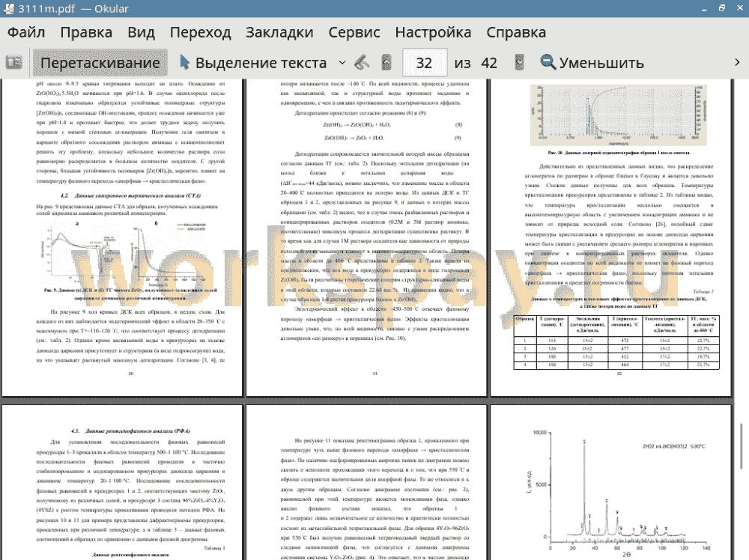Open the Сервис menu
749x560 pixels.
coord(354,32)
